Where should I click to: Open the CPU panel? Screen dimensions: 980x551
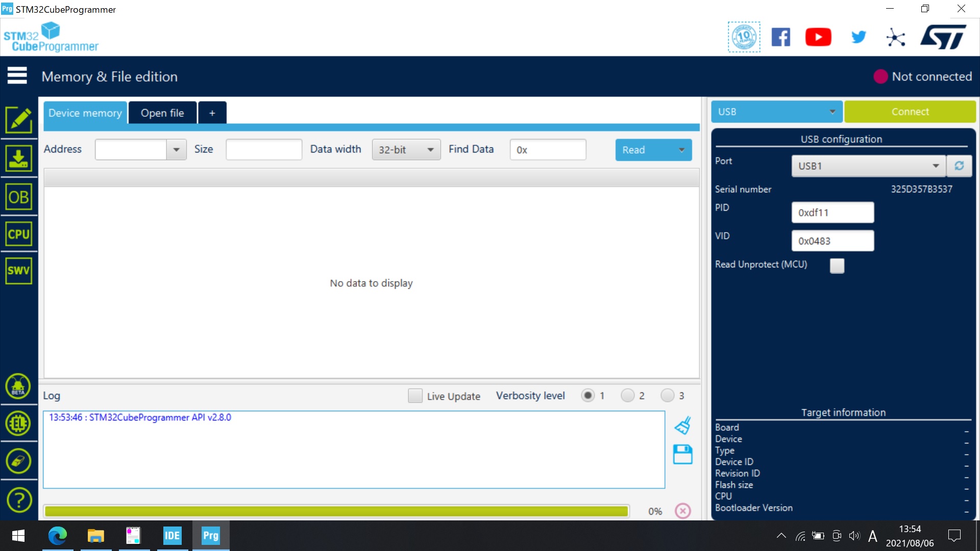click(19, 234)
